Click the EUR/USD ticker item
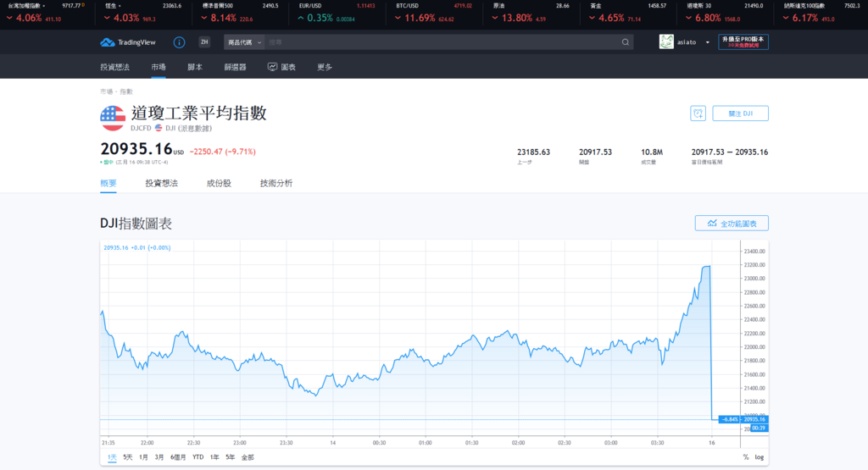 [x=337, y=12]
